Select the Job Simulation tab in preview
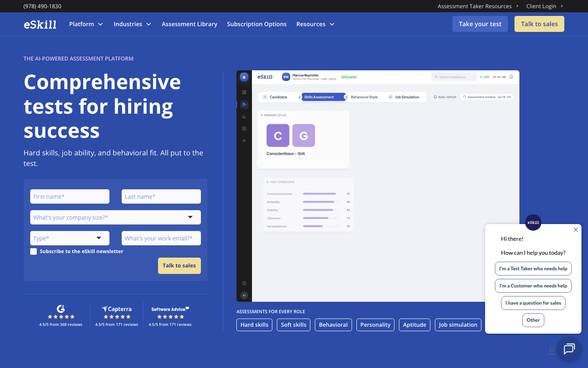 tap(404, 97)
